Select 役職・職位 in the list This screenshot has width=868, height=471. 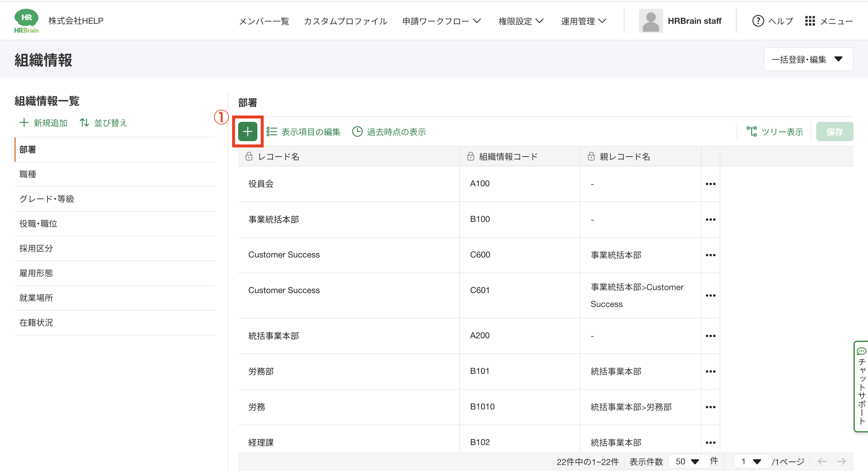(x=115, y=223)
